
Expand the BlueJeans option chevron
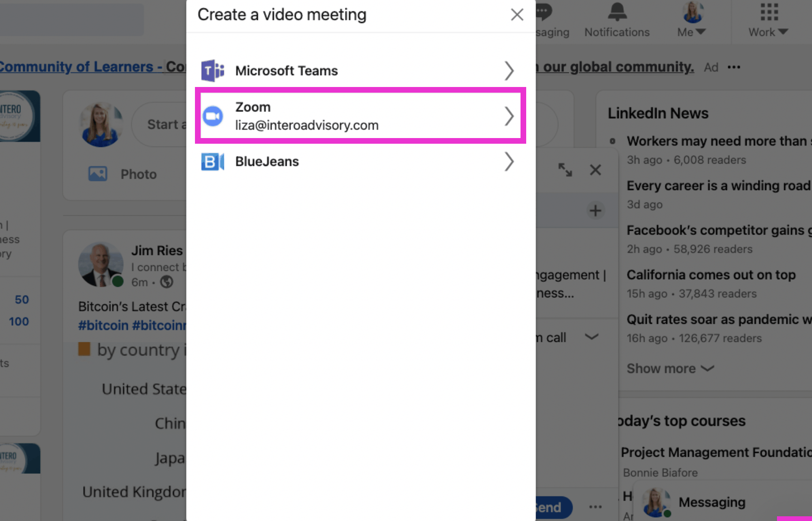(509, 162)
